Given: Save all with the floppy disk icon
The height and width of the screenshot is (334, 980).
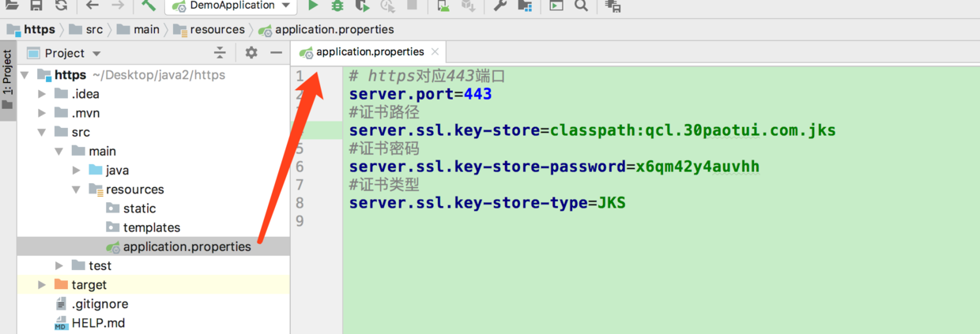Looking at the screenshot, I should point(36,6).
